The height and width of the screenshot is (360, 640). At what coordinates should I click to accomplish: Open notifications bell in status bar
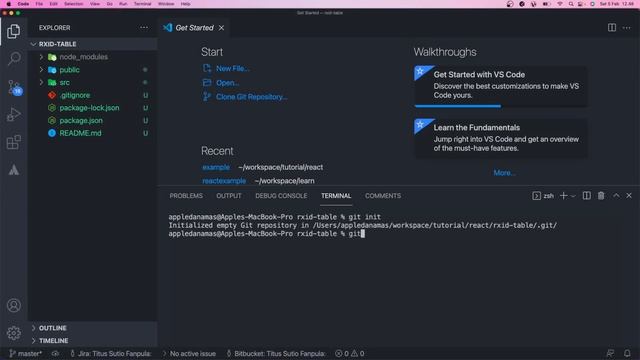pyautogui.click(x=627, y=353)
